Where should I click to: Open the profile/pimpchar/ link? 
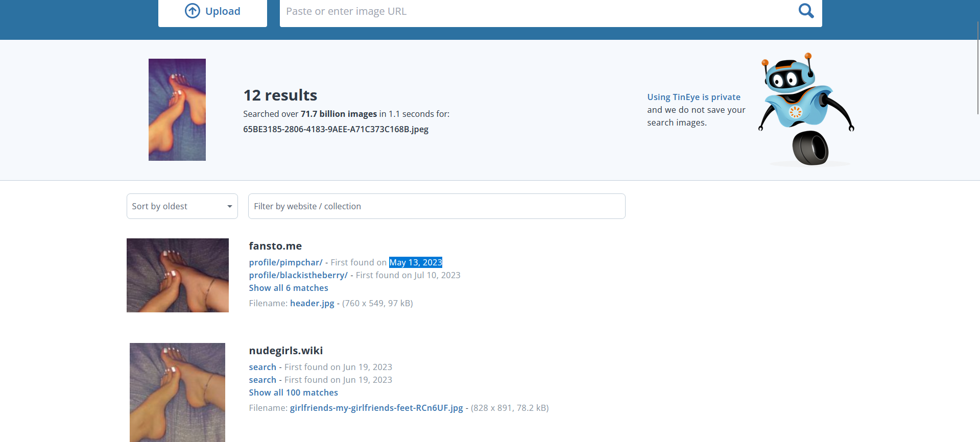pyautogui.click(x=285, y=262)
